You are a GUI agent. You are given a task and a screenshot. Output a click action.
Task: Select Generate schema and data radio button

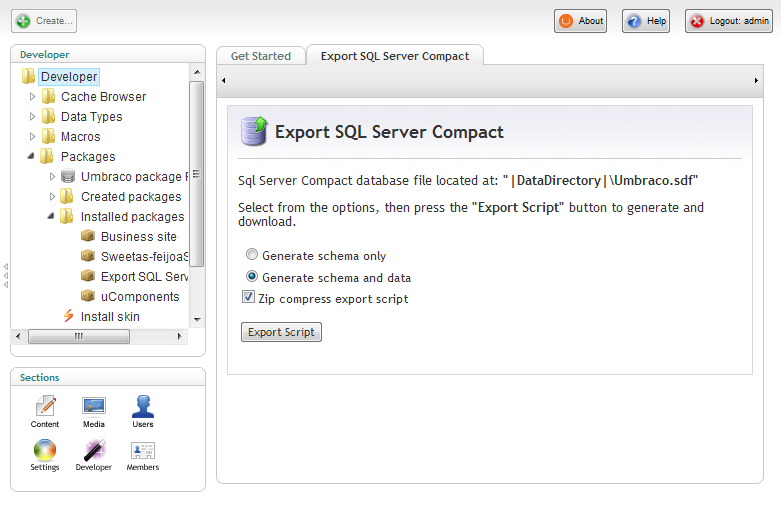pyautogui.click(x=252, y=276)
